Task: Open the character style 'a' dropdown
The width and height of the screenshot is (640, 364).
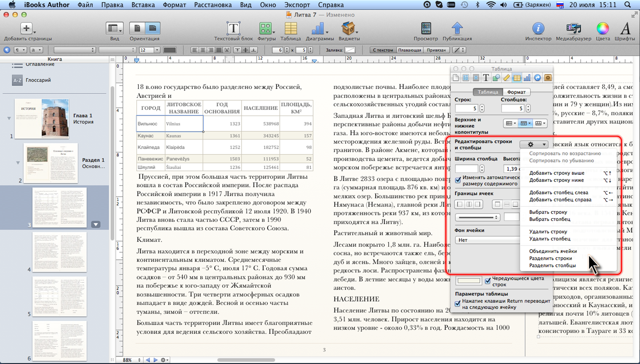Action: pyautogui.click(x=36, y=50)
